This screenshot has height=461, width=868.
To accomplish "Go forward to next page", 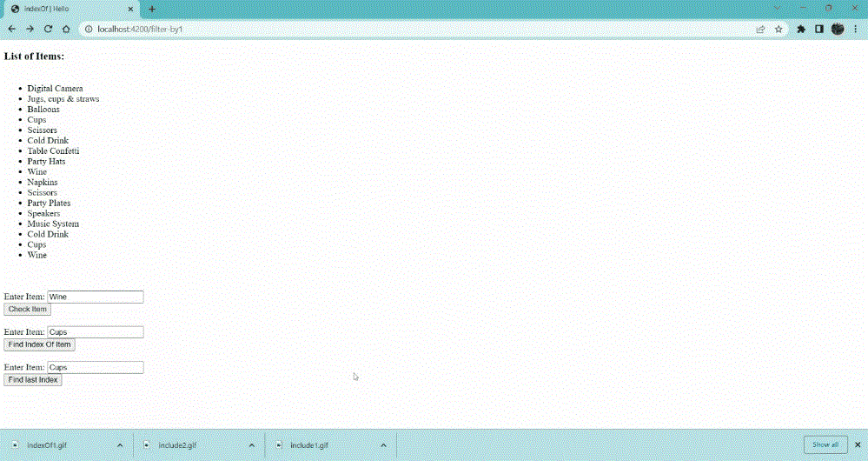I will point(30,29).
